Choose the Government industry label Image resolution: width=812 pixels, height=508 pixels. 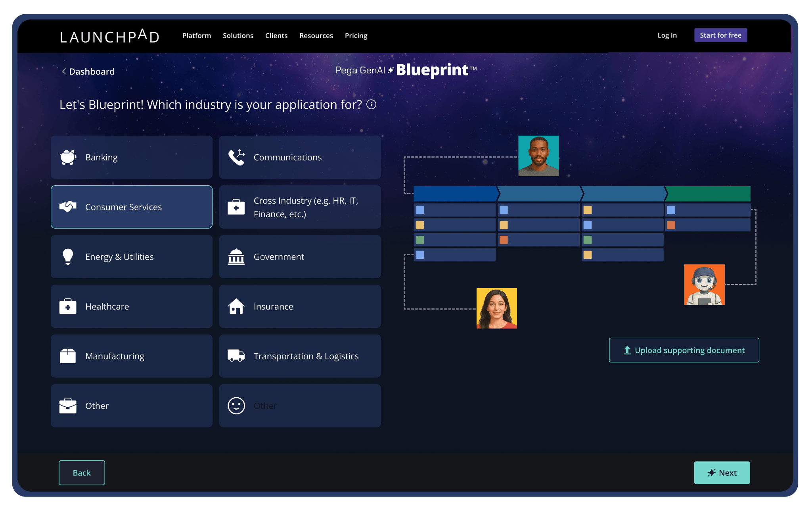coord(279,257)
